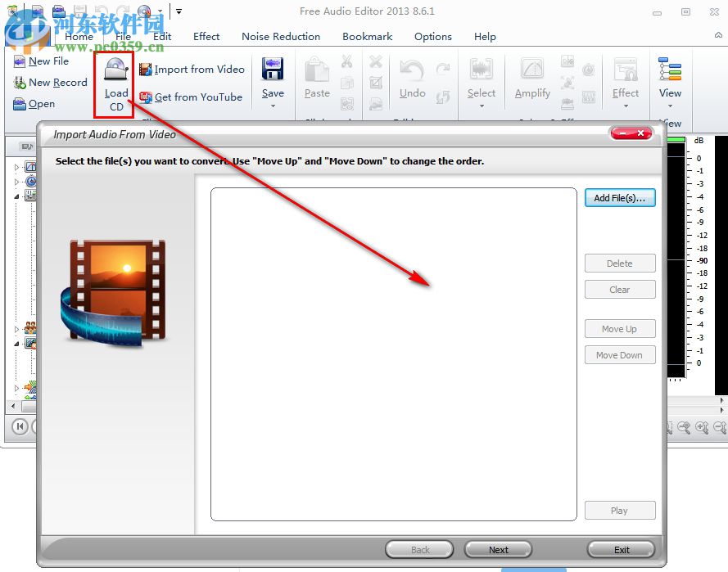Screen dimensions: 728x572
Task: Click the Save floppy disk icon
Action: [x=273, y=69]
